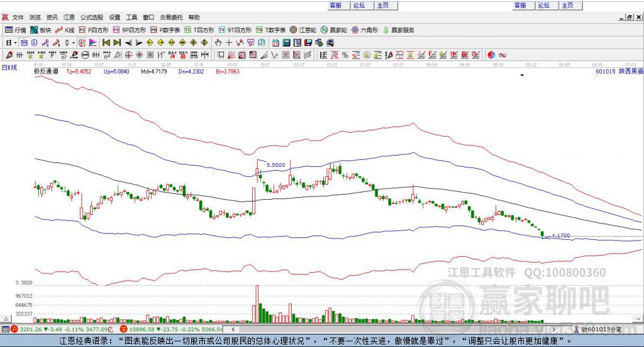Click the 601015 stock code
This screenshot has width=644, height=347.
606,71
